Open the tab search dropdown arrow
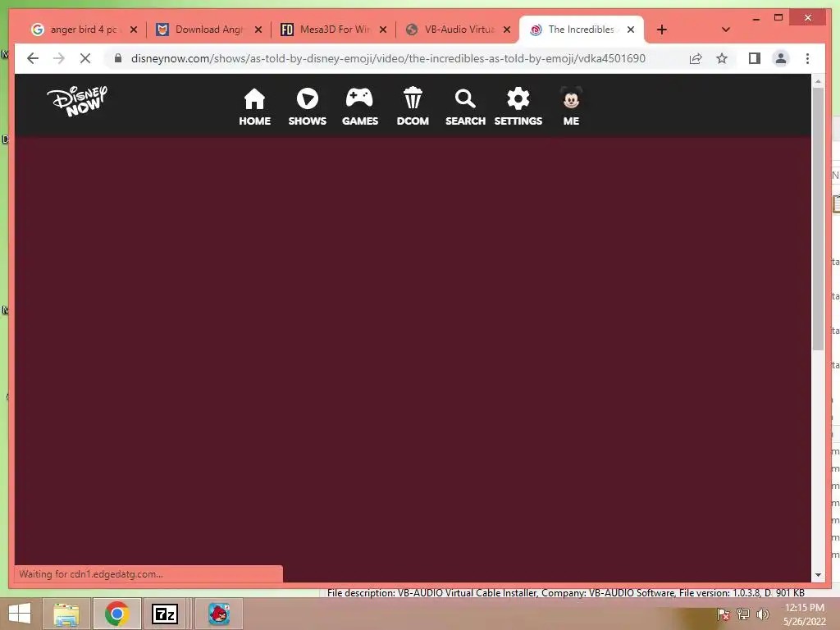Viewport: 840px width, 630px height. click(x=726, y=30)
